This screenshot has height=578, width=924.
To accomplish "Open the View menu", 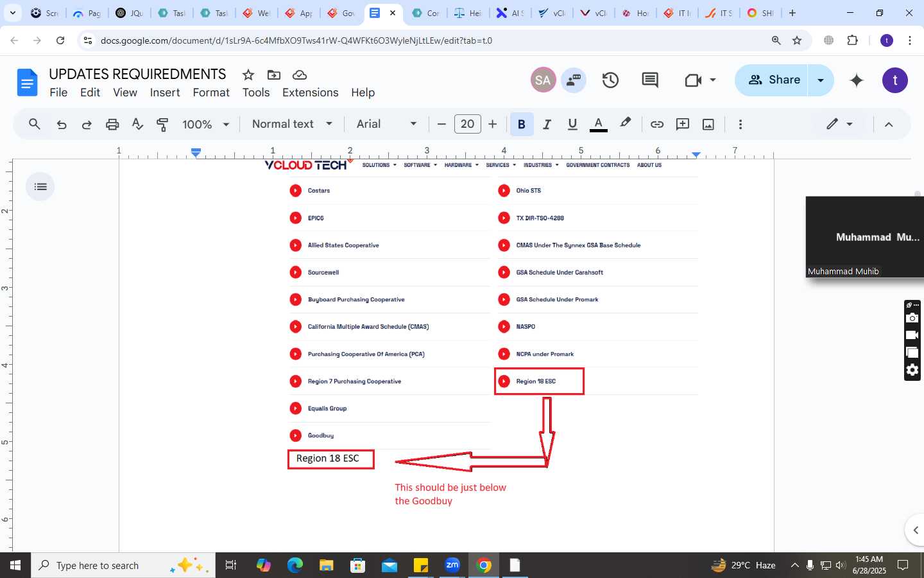I will [125, 92].
